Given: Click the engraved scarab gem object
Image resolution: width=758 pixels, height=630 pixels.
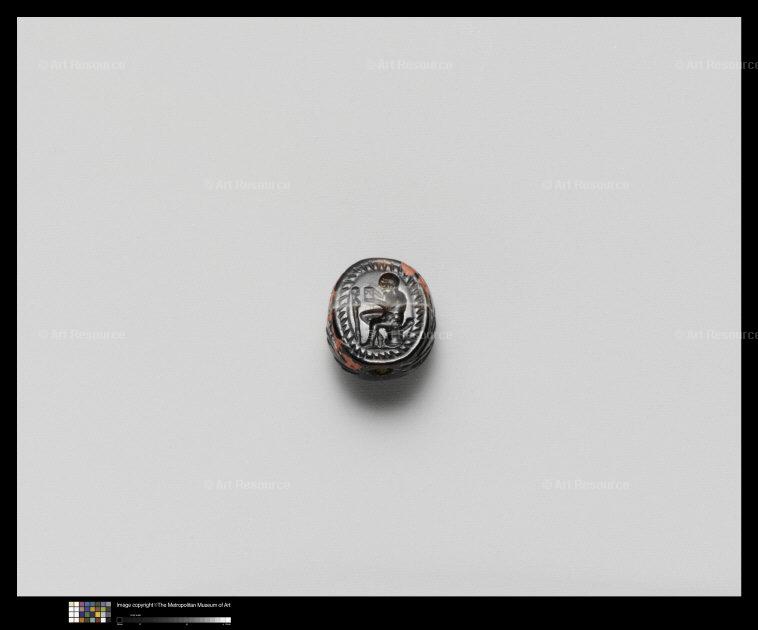Looking at the screenshot, I should tap(380, 318).
